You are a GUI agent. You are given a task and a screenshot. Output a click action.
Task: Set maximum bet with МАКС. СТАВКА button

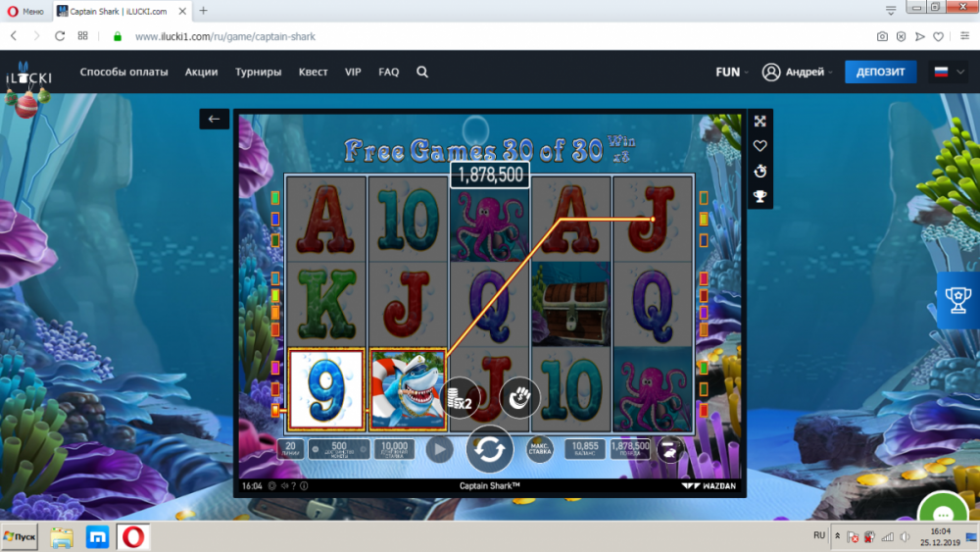tap(540, 449)
